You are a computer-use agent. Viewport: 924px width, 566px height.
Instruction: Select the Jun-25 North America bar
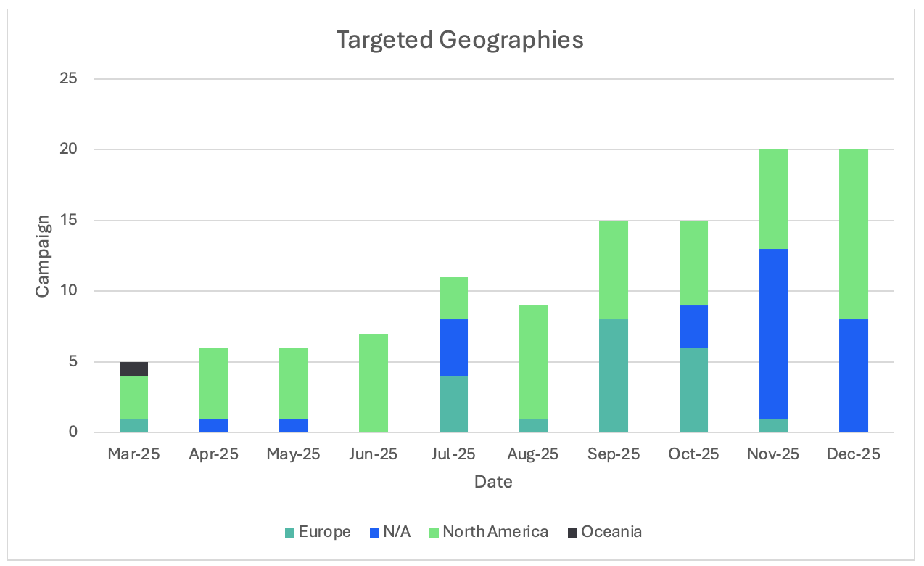374,383
